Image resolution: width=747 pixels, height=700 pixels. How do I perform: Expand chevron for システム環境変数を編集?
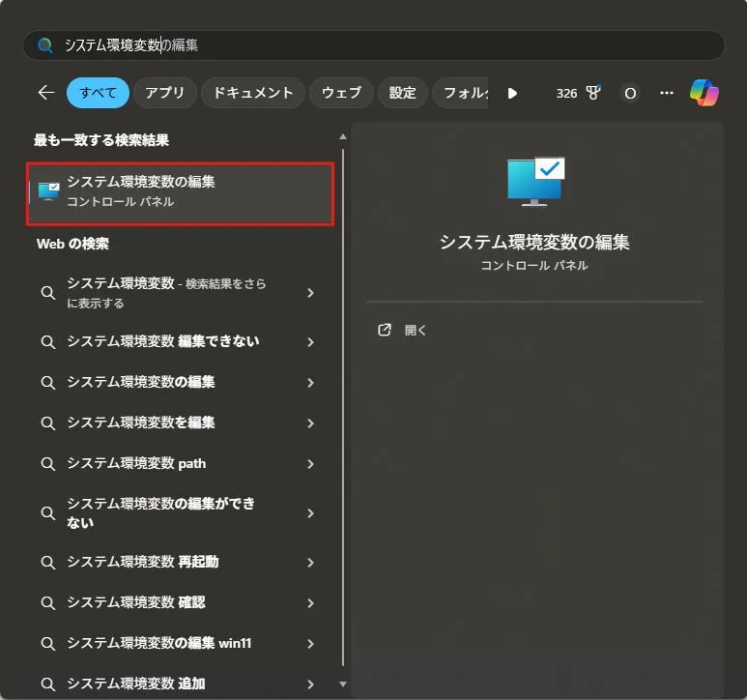point(310,423)
